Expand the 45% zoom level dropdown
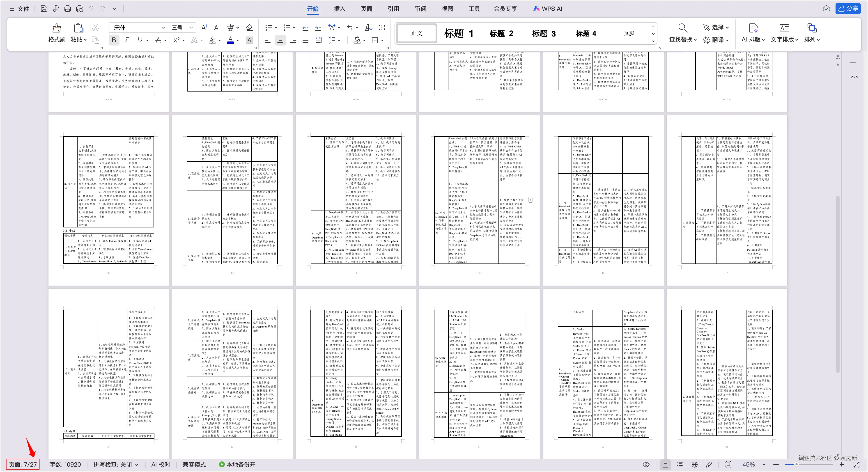868x472 pixels. tap(764, 465)
